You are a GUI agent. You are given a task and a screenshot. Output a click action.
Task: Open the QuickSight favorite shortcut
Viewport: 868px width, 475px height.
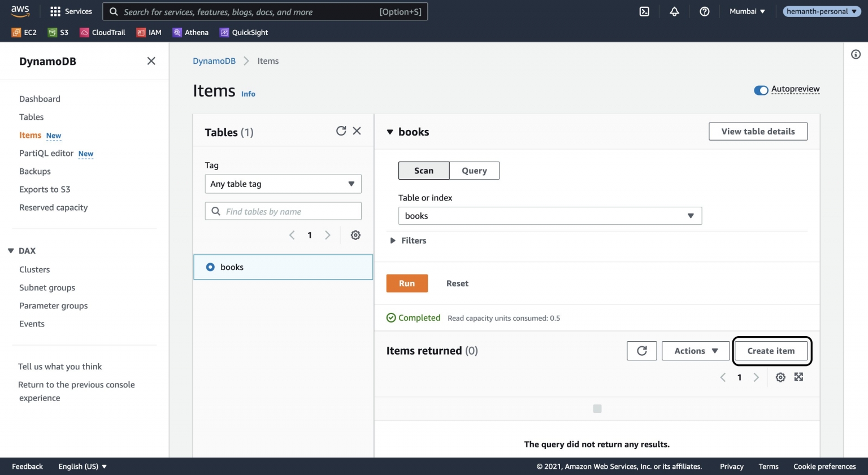click(243, 32)
